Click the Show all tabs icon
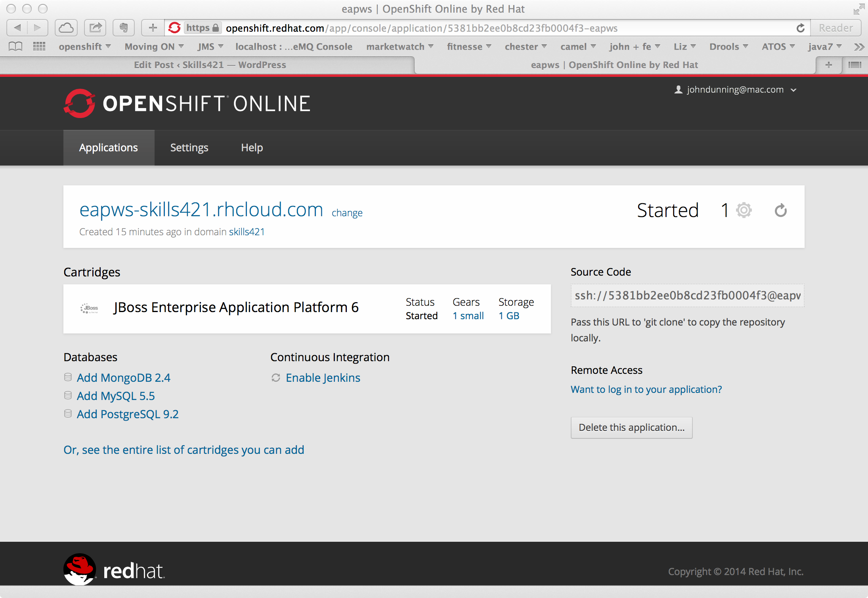Screen dimensions: 868x598 [855, 65]
